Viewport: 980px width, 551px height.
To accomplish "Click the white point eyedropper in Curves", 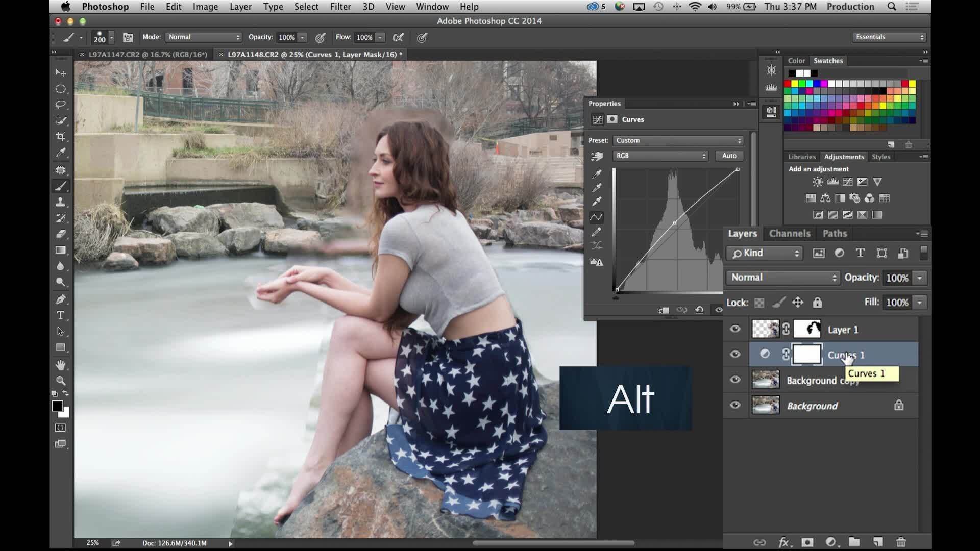I will pyautogui.click(x=597, y=202).
